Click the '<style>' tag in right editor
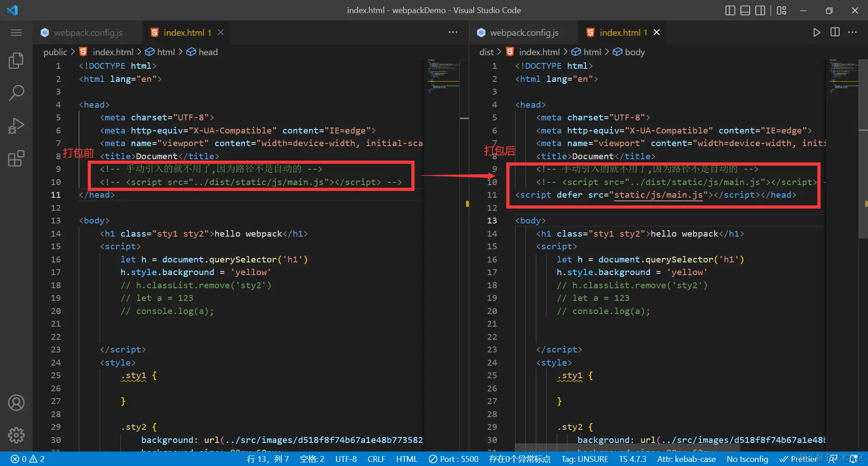This screenshot has width=868, height=466. 554,363
